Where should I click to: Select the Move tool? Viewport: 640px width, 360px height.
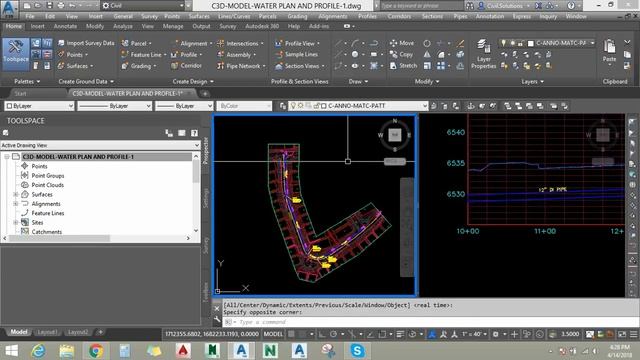click(402, 43)
